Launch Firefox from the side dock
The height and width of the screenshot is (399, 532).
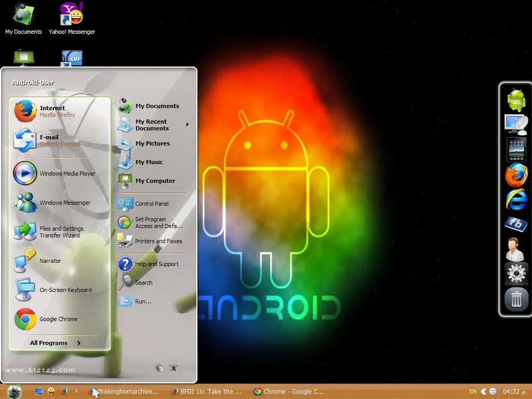coord(516,175)
